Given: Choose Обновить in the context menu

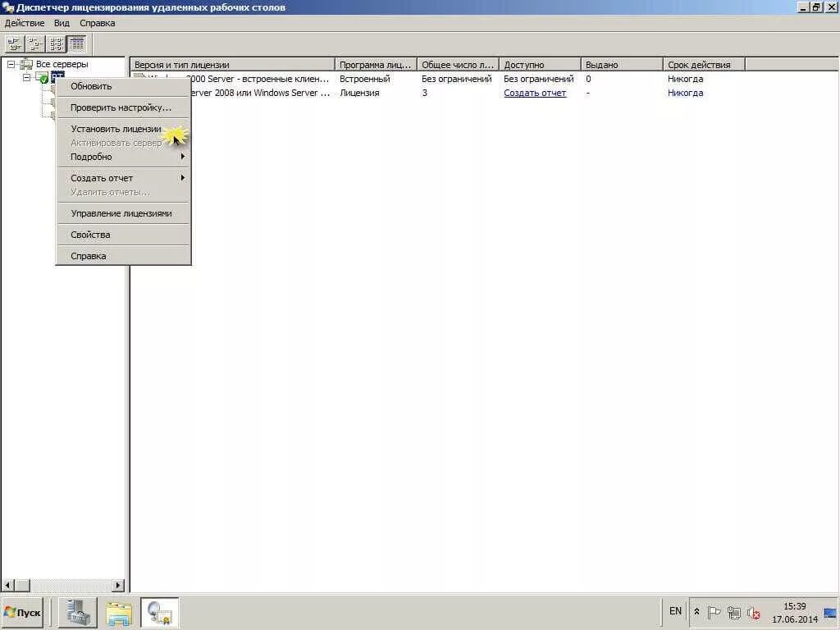Looking at the screenshot, I should [123, 86].
